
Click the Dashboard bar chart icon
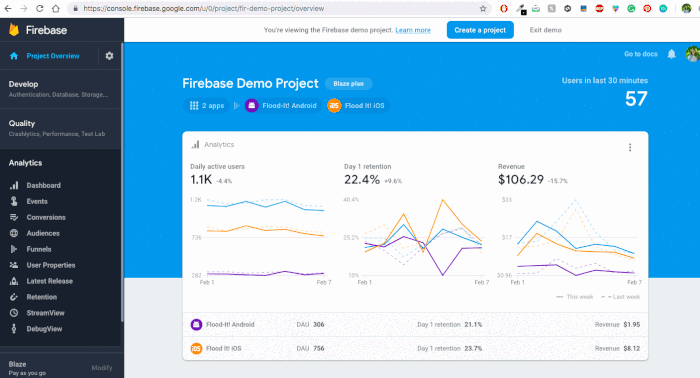[14, 185]
